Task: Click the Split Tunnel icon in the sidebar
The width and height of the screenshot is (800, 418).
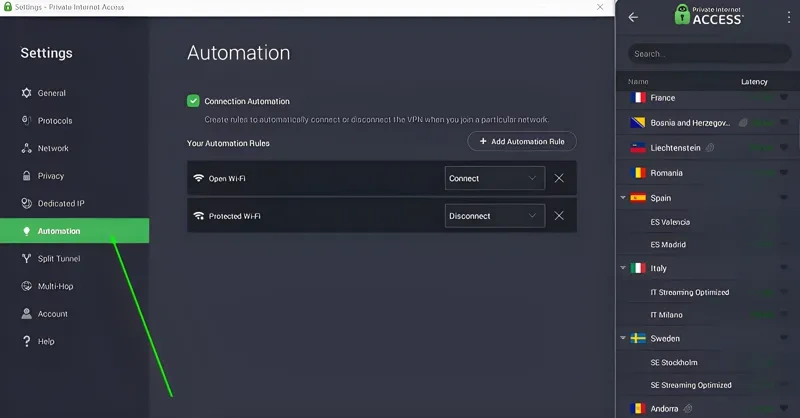Action: click(27, 259)
